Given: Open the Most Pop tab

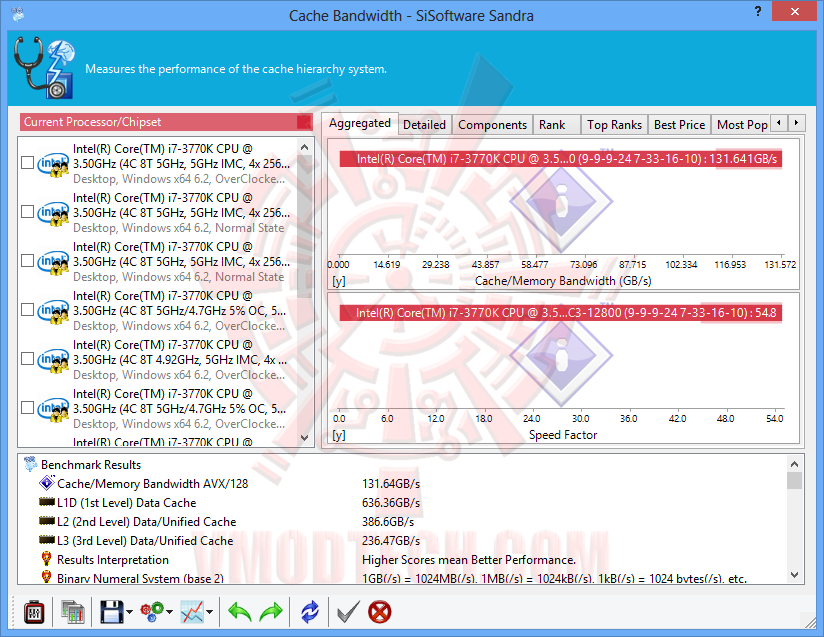Looking at the screenshot, I should pos(741,125).
